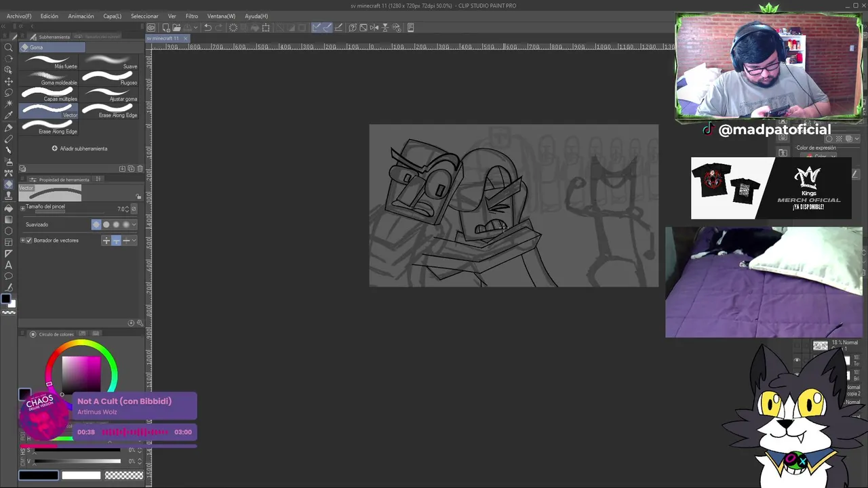Toggle Snap to Grid button
This screenshot has height=488, width=868.
(x=338, y=28)
